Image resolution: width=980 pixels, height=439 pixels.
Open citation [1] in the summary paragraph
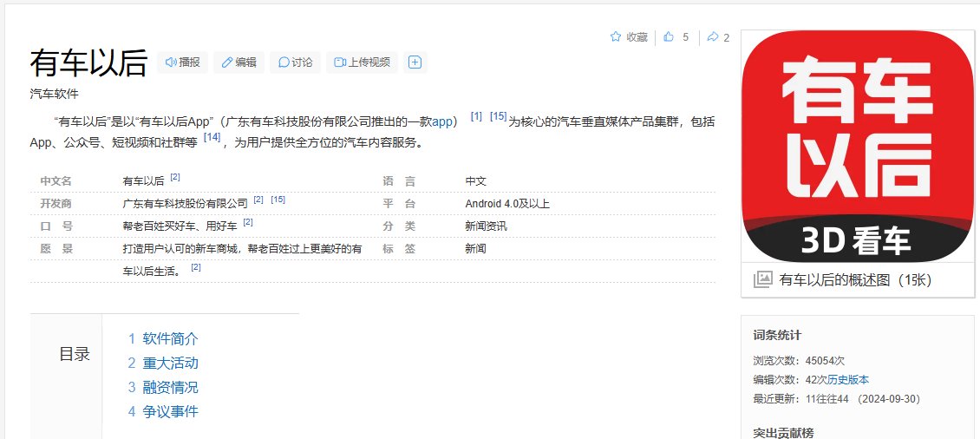(476, 116)
